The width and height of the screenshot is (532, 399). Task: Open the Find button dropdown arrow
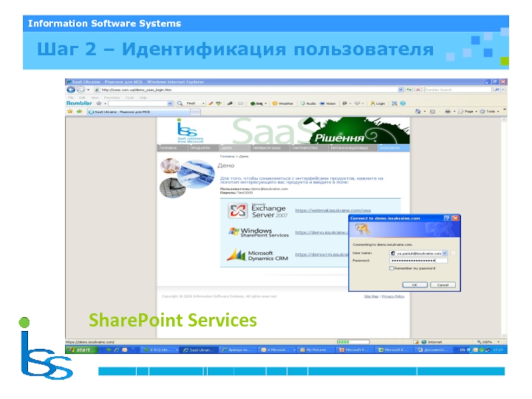203,104
